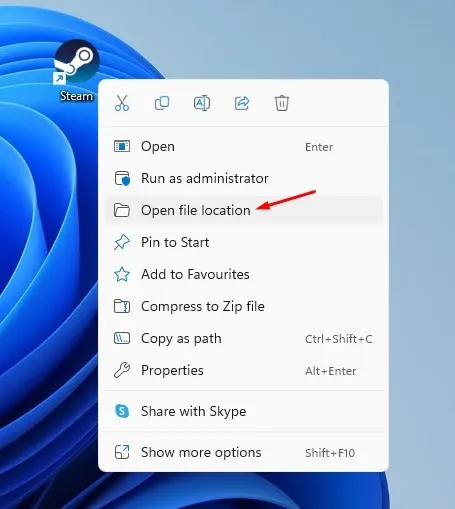Image resolution: width=455 pixels, height=509 pixels.
Task: Select the Steam desktop shortcut
Action: (76, 71)
